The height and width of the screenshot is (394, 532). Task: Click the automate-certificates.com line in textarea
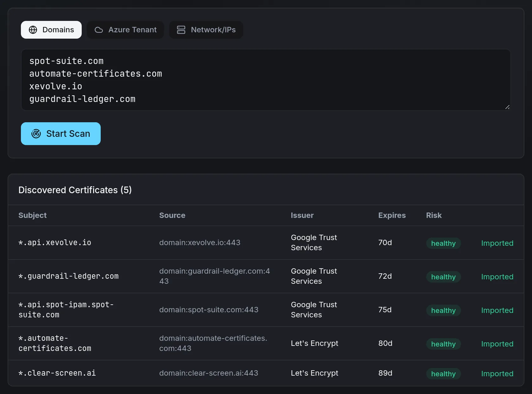point(96,73)
